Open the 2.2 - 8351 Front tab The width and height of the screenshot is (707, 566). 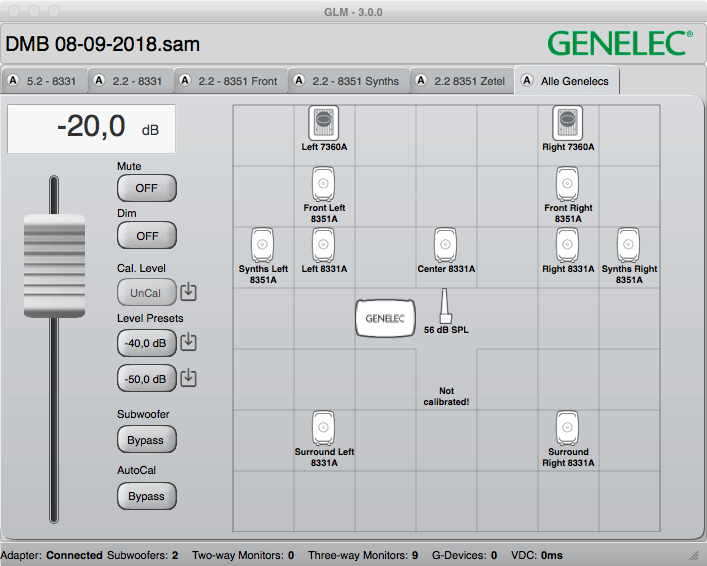point(230,81)
